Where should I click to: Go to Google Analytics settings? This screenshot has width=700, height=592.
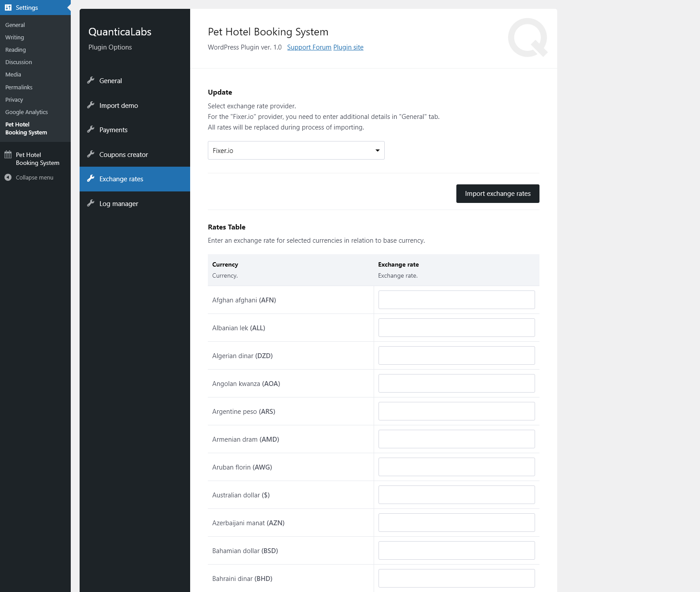click(27, 112)
